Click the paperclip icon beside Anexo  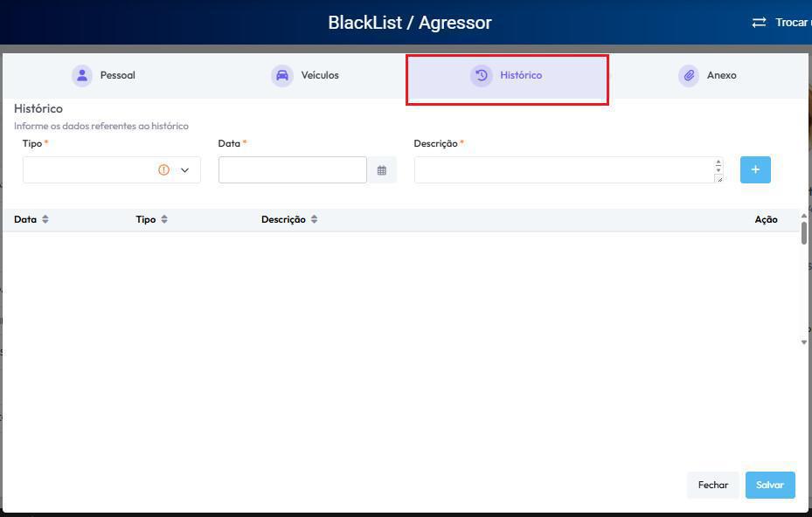click(x=689, y=76)
